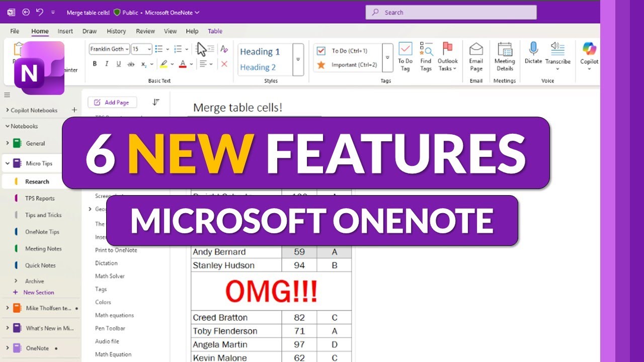Apply the Heading 2 style
644x362 pixels.
pos(258,67)
